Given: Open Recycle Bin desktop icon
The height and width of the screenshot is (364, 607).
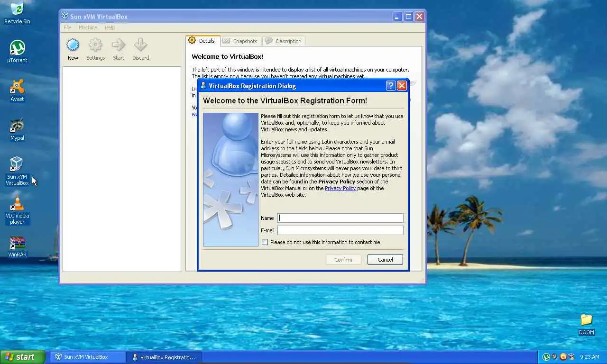Looking at the screenshot, I should point(17,13).
